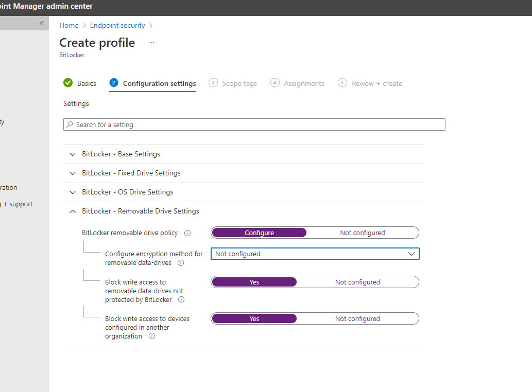Click the step 4 circle for Assignments
Screen dimensions: 532x392
tap(275, 83)
